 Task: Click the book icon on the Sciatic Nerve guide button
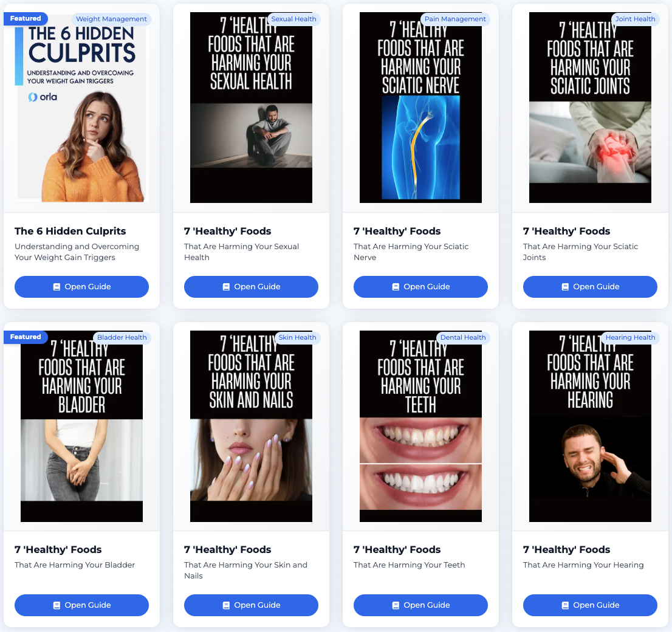(x=396, y=287)
